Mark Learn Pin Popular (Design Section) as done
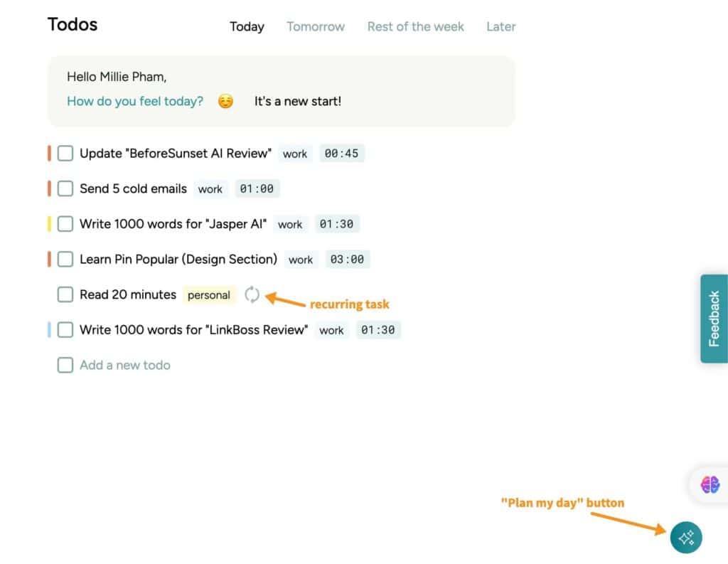728x564 pixels. tap(65, 259)
